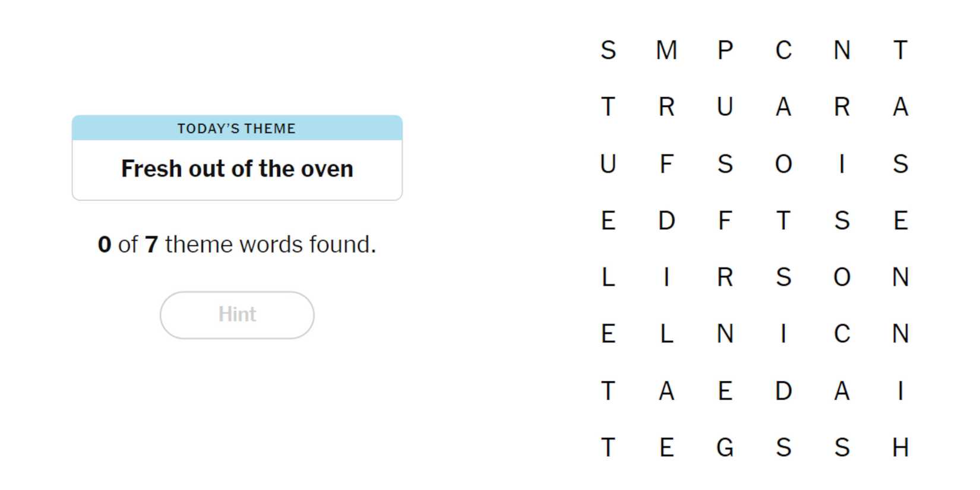The image size is (980, 490).
Task: Choose the C between I and N
Action: (x=842, y=334)
